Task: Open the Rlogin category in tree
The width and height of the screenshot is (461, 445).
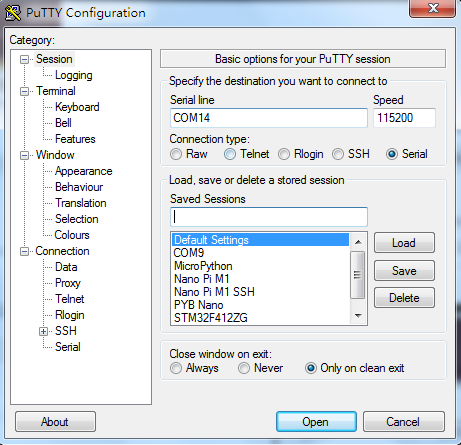Action: click(69, 315)
